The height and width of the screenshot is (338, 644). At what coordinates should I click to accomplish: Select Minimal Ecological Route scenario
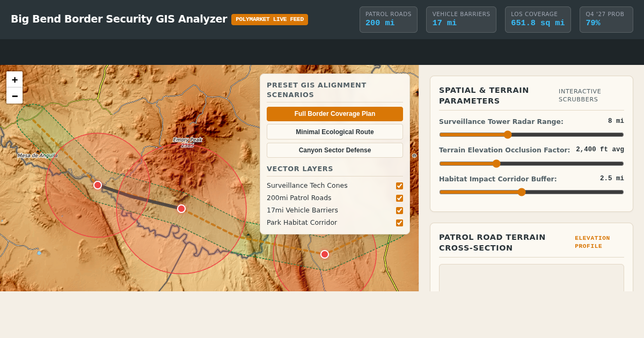coord(335,132)
